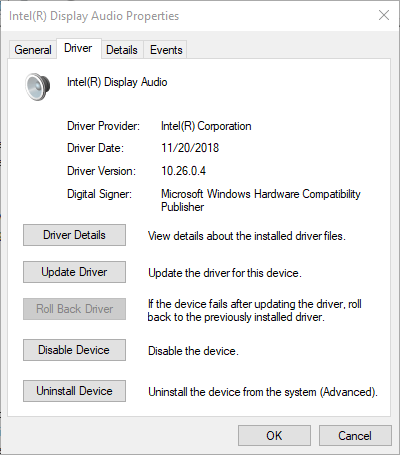Click 'Uninstall the device from the system (Advanced).'
Image resolution: width=400 pixels, height=455 pixels.
(263, 392)
